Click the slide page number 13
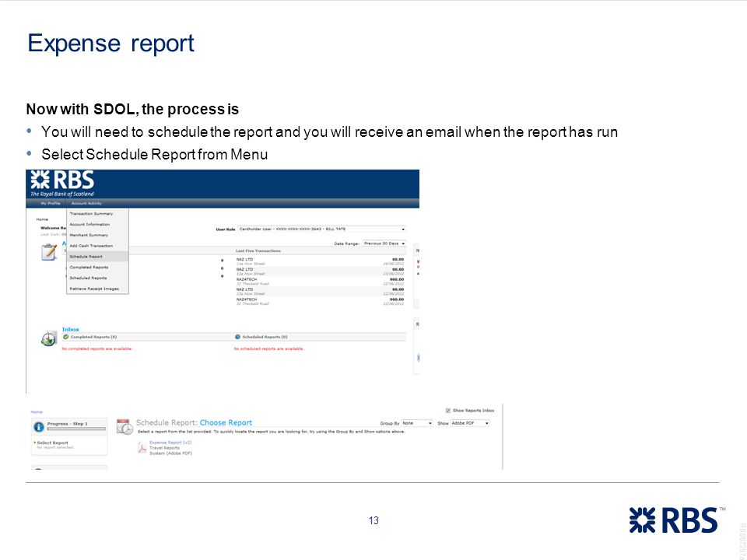The height and width of the screenshot is (560, 747). click(x=373, y=520)
